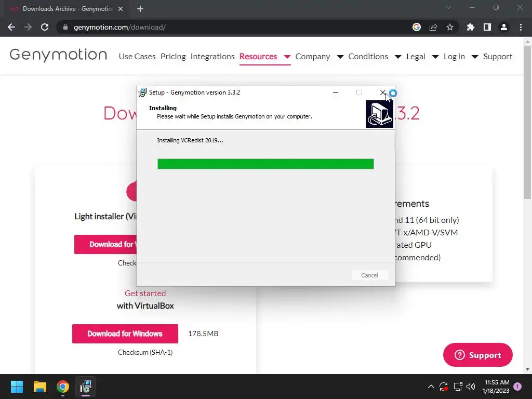
Task: Expand the Resources dropdown arrow
Action: (x=287, y=57)
